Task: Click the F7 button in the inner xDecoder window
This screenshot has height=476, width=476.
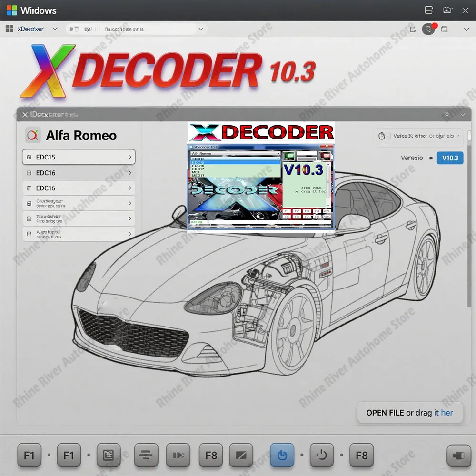Action: [x=307, y=217]
